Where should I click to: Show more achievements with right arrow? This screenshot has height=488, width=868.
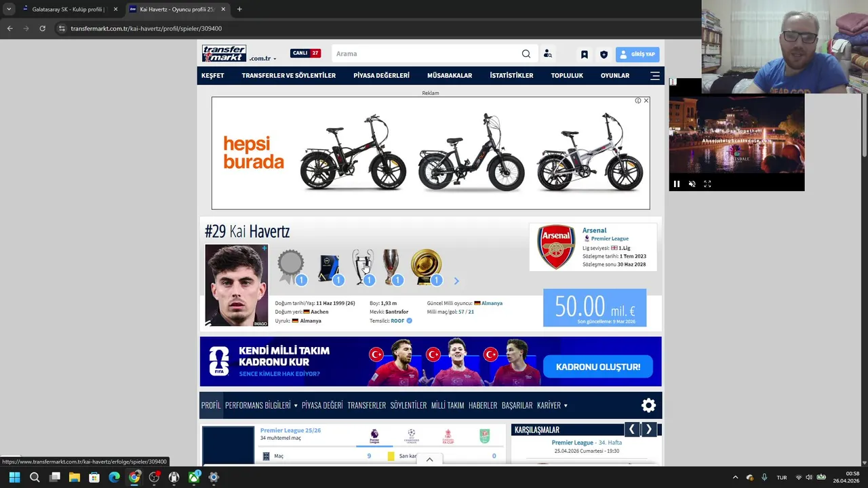click(456, 281)
